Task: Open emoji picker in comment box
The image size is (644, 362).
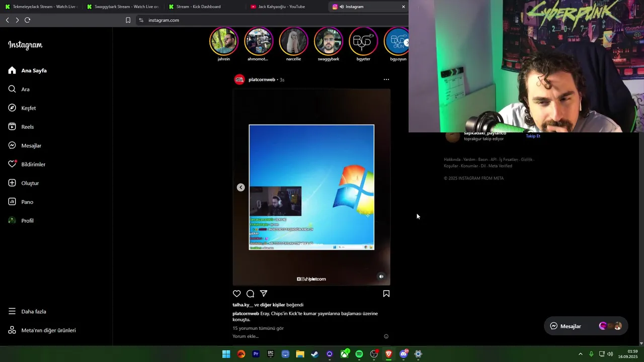Action: (x=386, y=336)
